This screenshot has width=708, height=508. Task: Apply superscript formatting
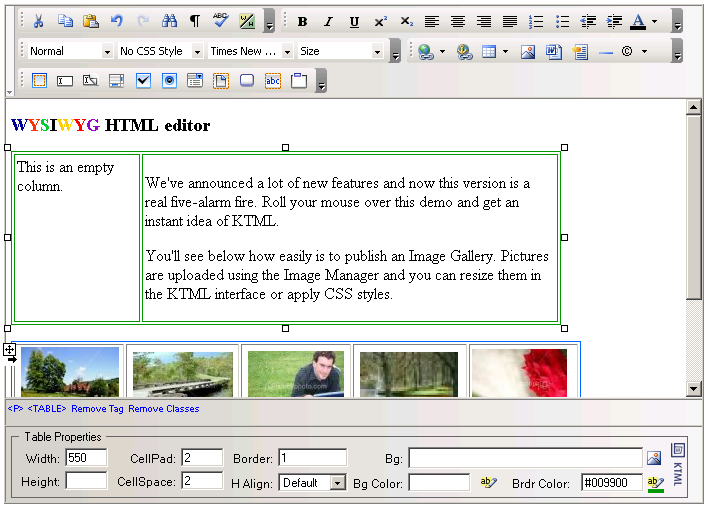point(381,22)
